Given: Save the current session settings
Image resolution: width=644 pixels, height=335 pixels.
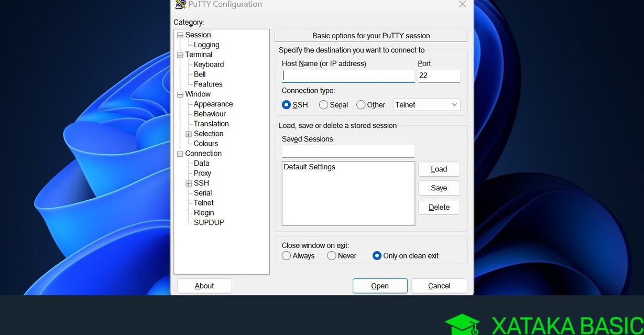Looking at the screenshot, I should 439,188.
